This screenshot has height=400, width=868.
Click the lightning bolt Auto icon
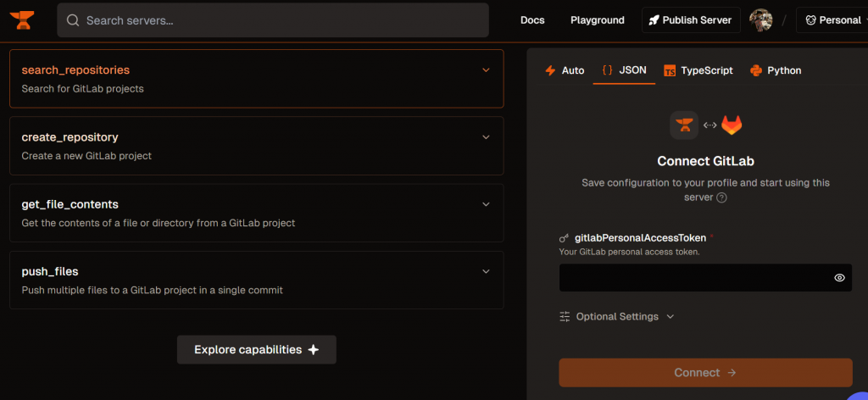coord(550,70)
